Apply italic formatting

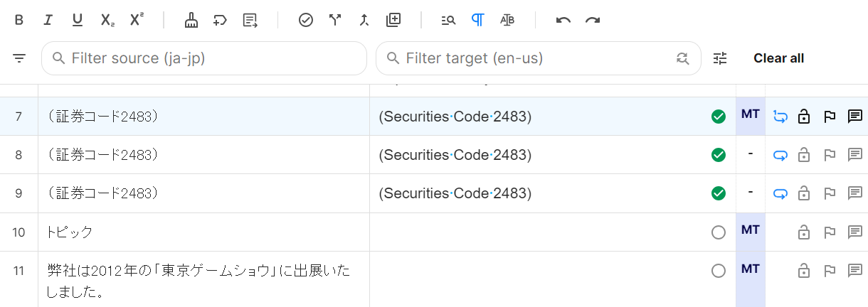tap(48, 20)
